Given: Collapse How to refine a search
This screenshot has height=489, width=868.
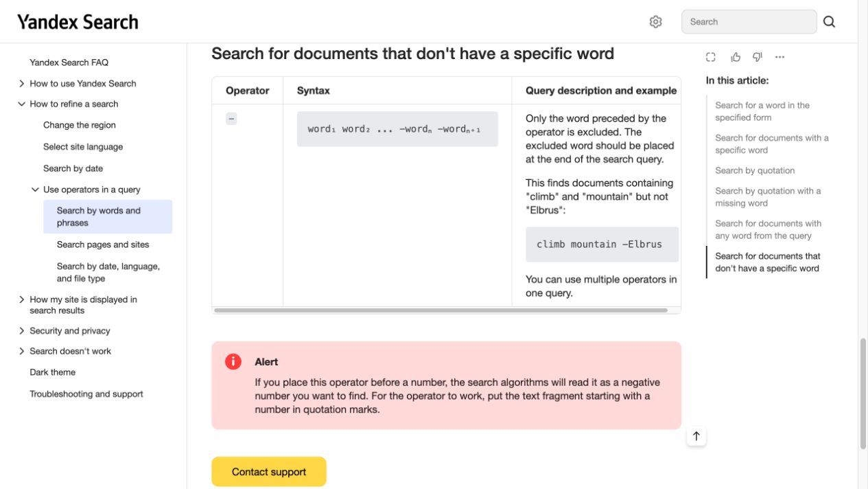Looking at the screenshot, I should [21, 104].
